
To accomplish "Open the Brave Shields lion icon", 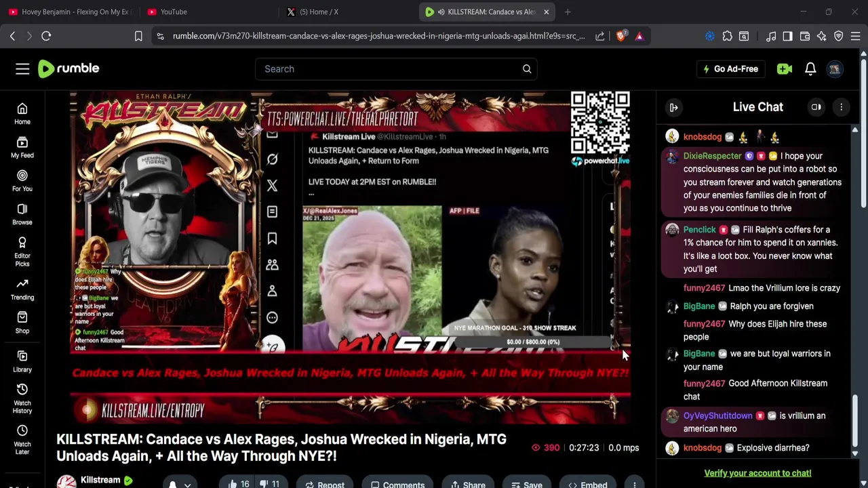I will pyautogui.click(x=621, y=36).
